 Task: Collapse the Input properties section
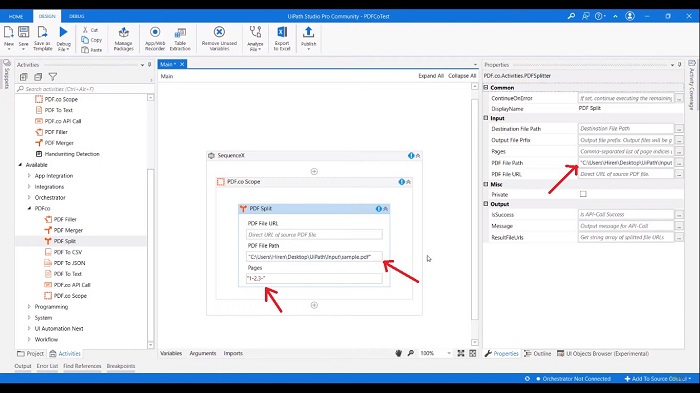click(486, 118)
